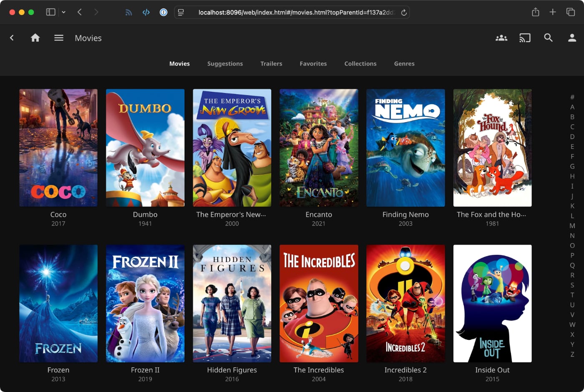Open the Incredibles 2 poster
584x392 pixels.
(x=405, y=304)
